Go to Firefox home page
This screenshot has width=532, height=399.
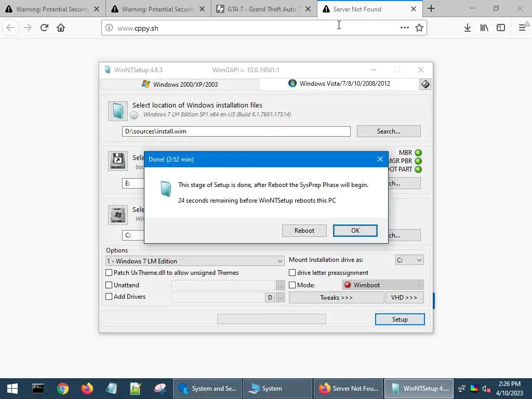[61, 28]
